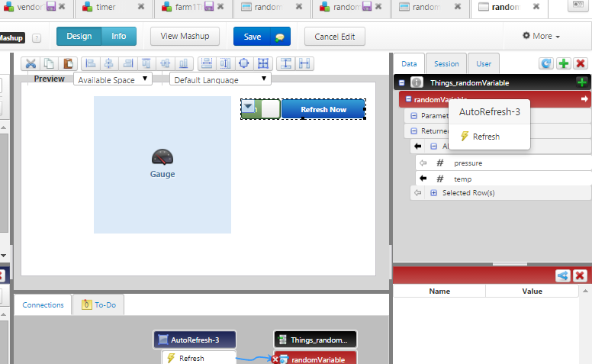
Task: Add data using green plus by User tab
Action: [564, 63]
